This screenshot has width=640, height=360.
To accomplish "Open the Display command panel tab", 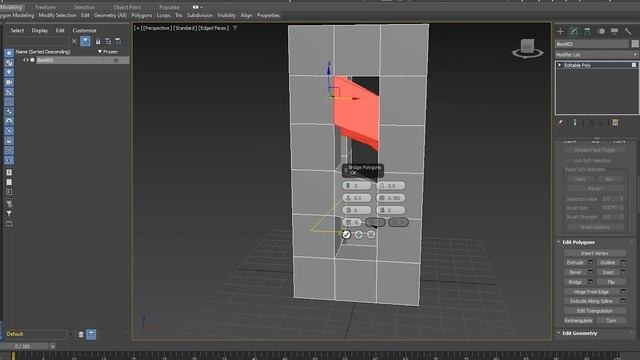I will (614, 31).
